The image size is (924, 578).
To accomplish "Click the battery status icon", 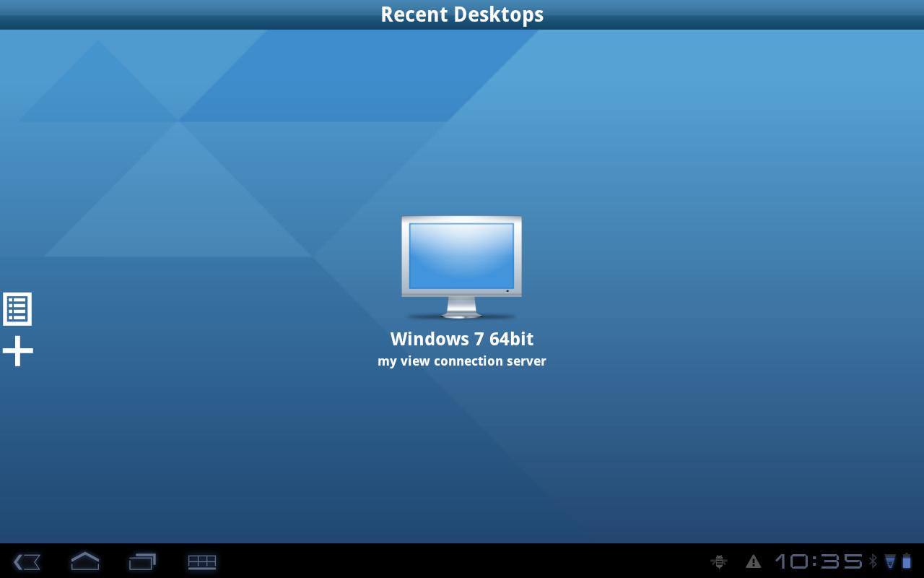I will 907,561.
